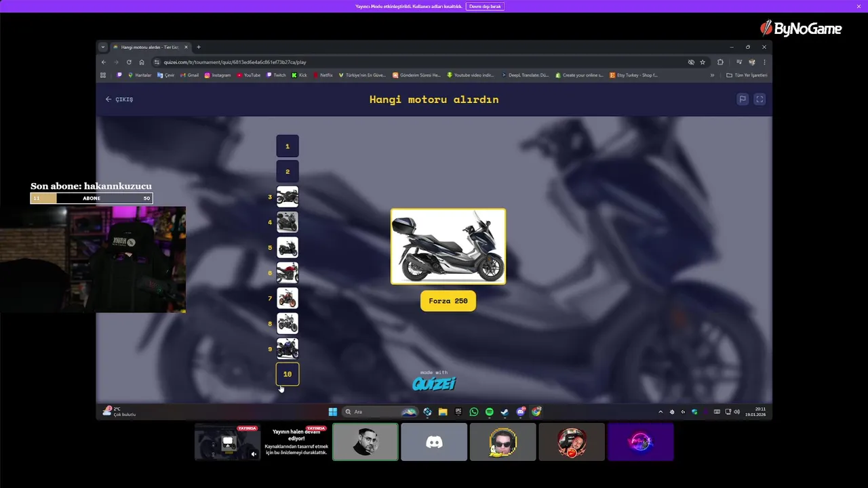
Task: Click the flag report icon in quiz header
Action: pos(743,99)
